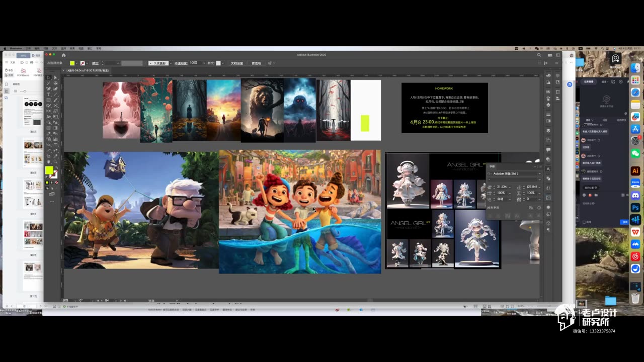Select the Line Segment tool
The image size is (644, 362).
coord(55,95)
